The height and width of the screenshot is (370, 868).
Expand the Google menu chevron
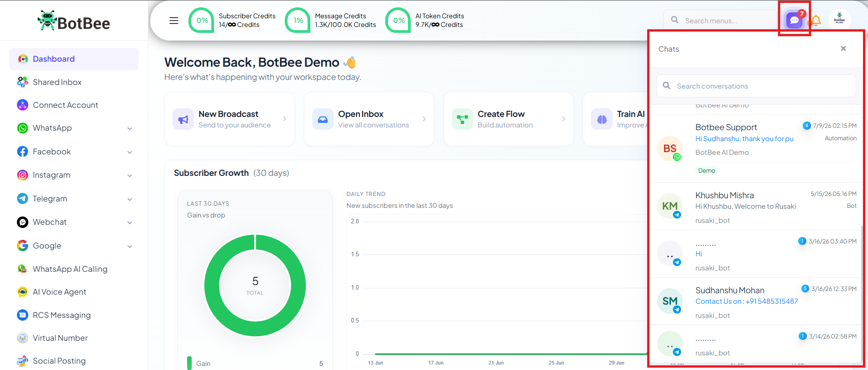130,246
